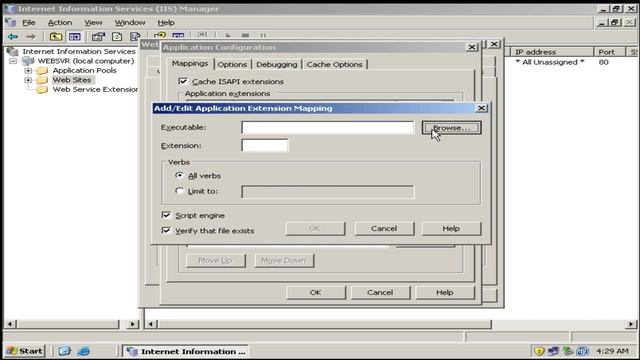
Task: Expand the Application Pools tree node
Action: pos(28,71)
